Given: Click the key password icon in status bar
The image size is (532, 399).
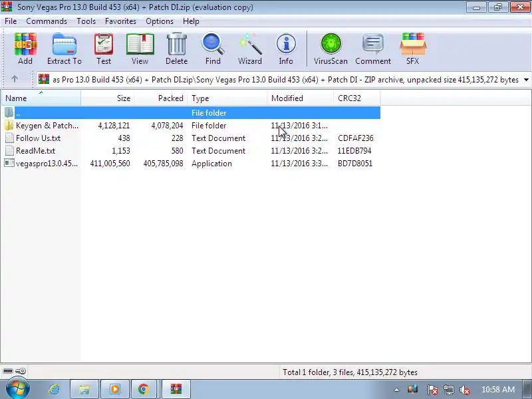Looking at the screenshot, I should tap(21, 371).
